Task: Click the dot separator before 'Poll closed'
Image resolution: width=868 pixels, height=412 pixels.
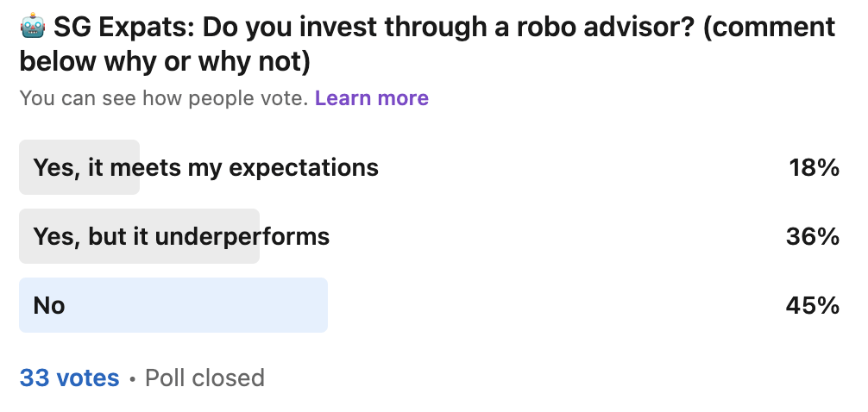Action: click(x=132, y=378)
